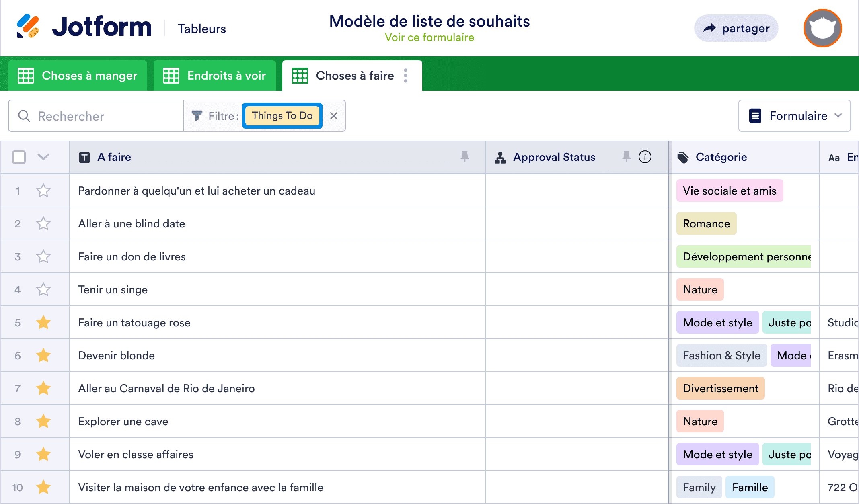The width and height of the screenshot is (859, 504).
Task: Open the Tableurs link
Action: tap(202, 29)
